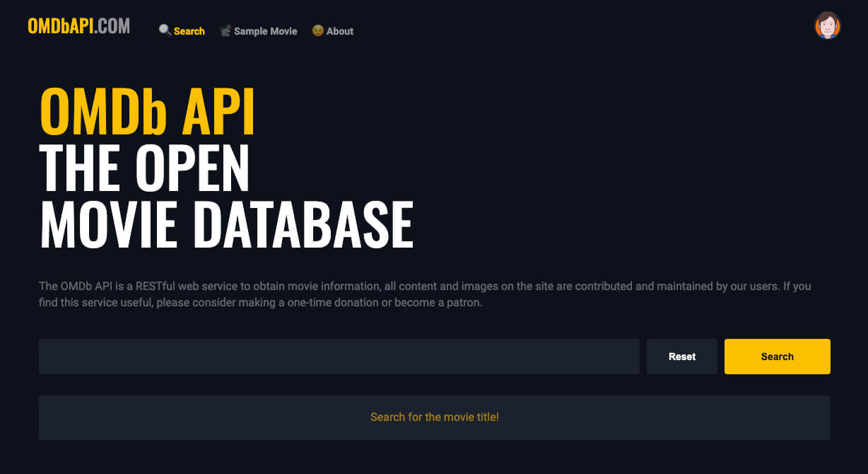Open the Sample Movie nav label
The height and width of the screenshot is (474, 868).
pyautogui.click(x=265, y=31)
